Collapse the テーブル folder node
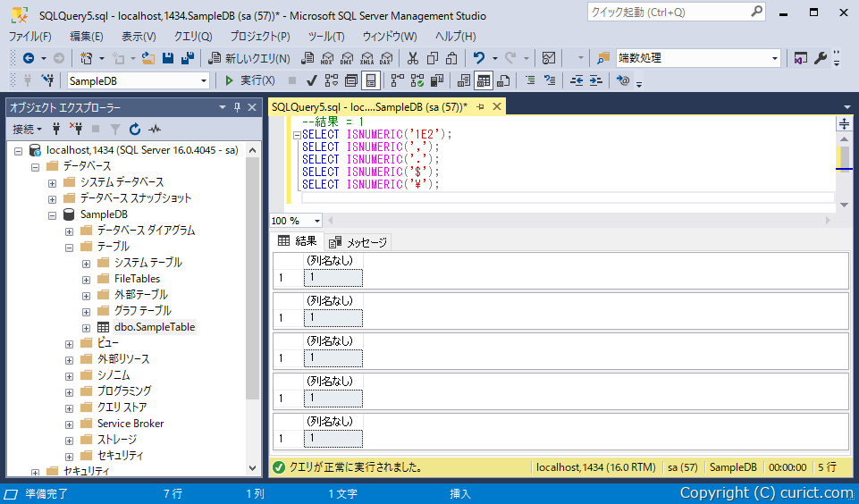The image size is (859, 504). [x=70, y=247]
